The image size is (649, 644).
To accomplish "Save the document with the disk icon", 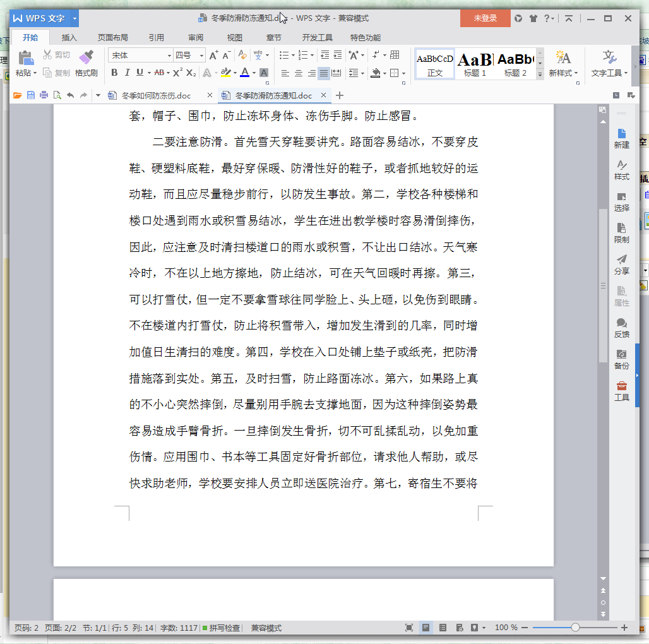I will pos(31,95).
